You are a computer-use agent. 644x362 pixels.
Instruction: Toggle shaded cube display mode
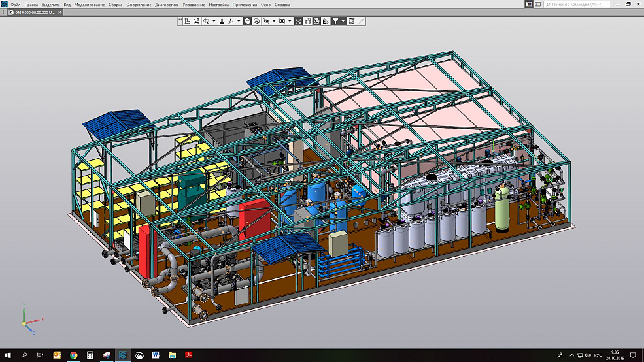(248, 21)
